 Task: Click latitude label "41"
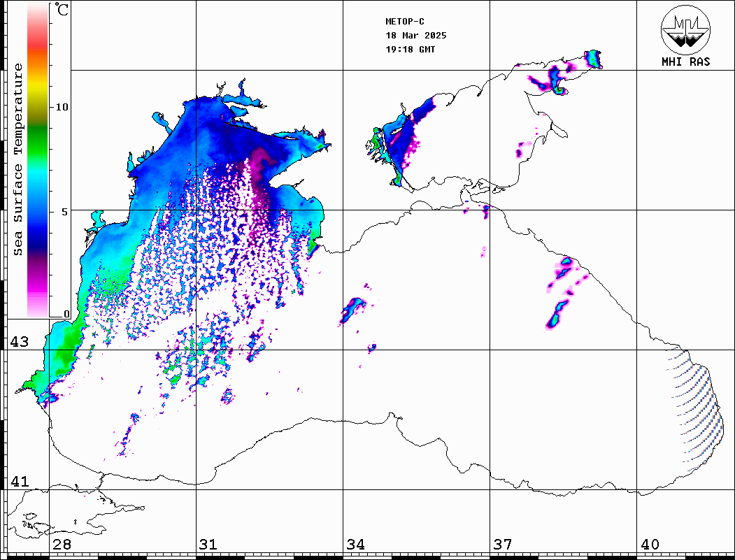[19, 481]
